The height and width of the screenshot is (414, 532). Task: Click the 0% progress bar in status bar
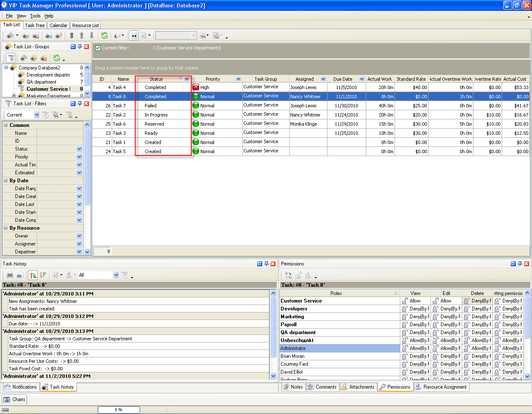pyautogui.click(x=119, y=410)
